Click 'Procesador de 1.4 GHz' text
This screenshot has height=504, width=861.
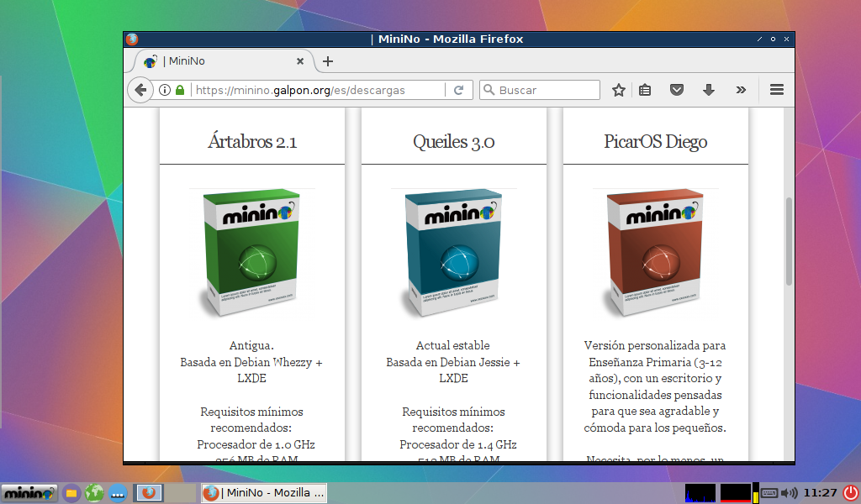pyautogui.click(x=458, y=444)
